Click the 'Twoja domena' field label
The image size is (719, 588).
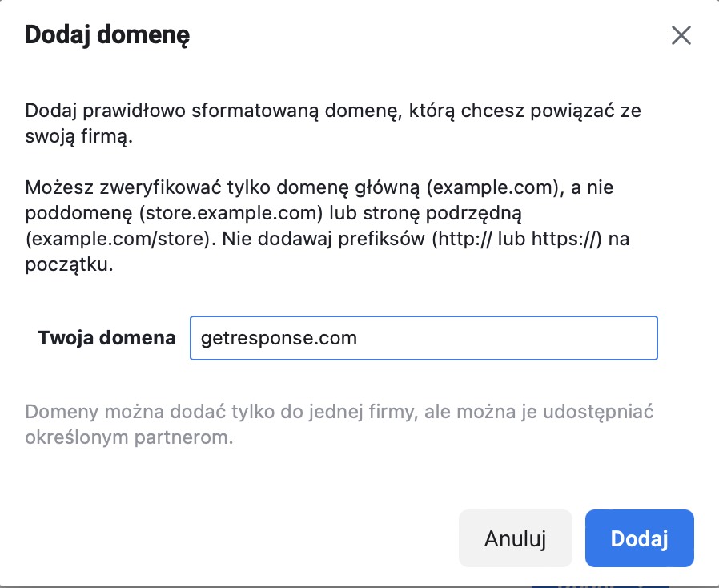pyautogui.click(x=106, y=338)
